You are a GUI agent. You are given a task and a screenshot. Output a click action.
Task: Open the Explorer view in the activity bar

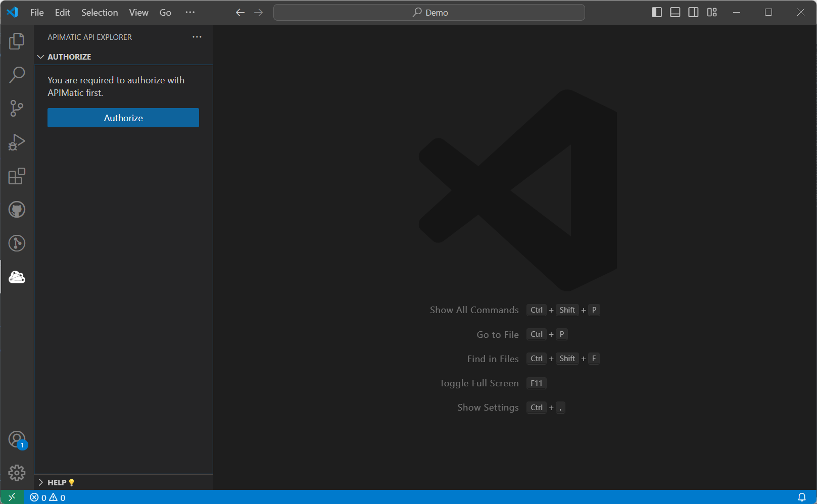17,41
